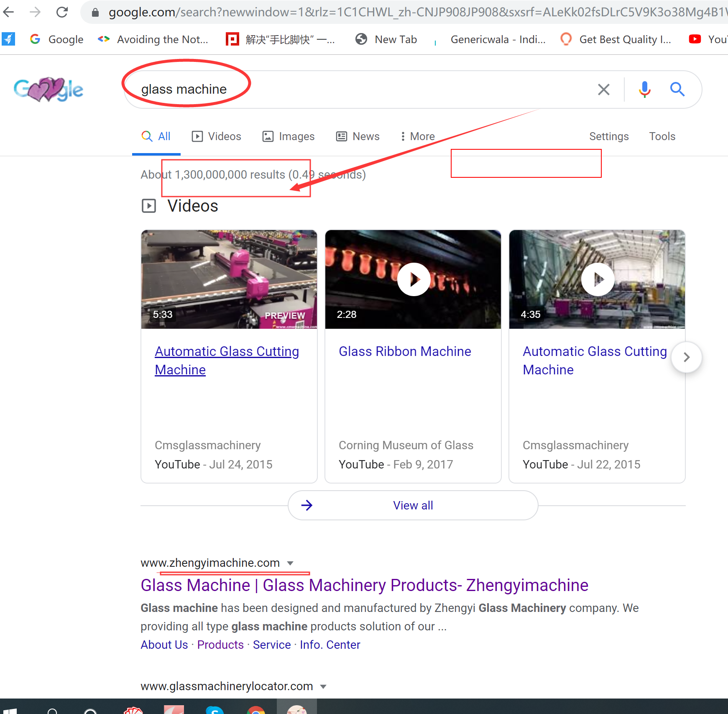
Task: Click View all videos button
Action: pyautogui.click(x=413, y=505)
